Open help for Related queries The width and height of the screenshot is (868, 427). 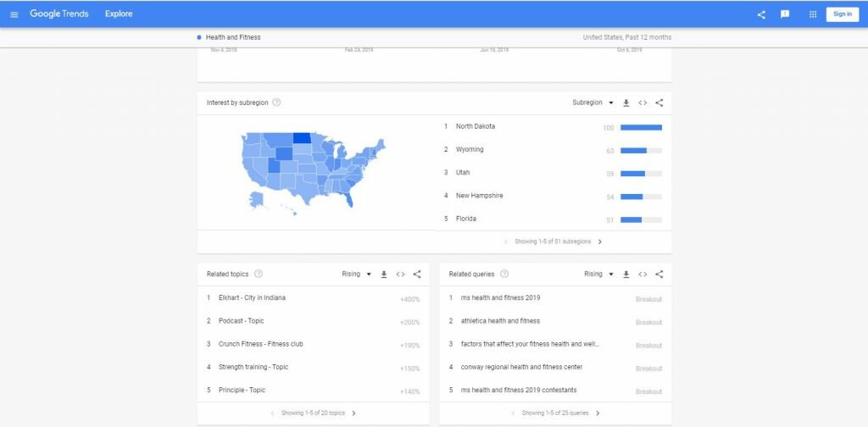[504, 274]
